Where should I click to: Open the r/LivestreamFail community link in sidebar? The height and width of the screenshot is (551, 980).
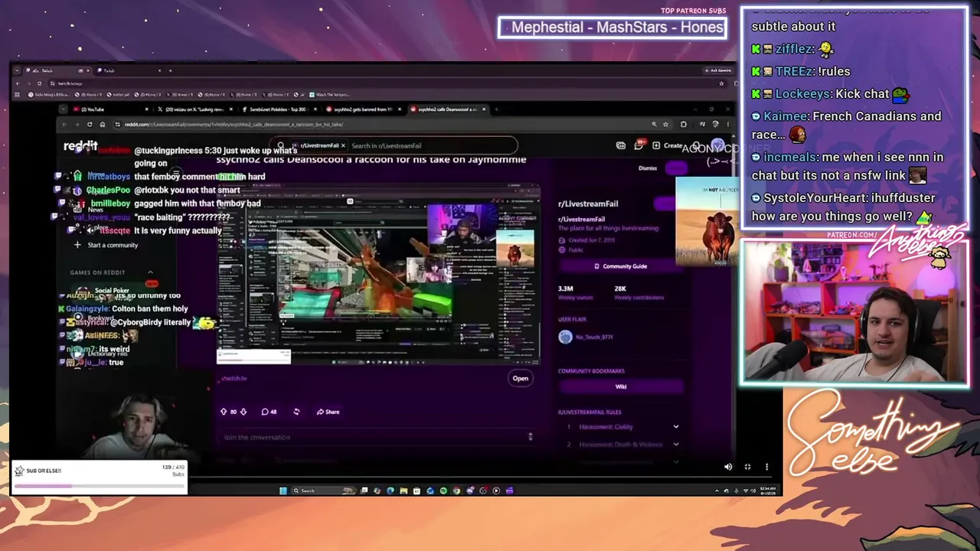(588, 204)
